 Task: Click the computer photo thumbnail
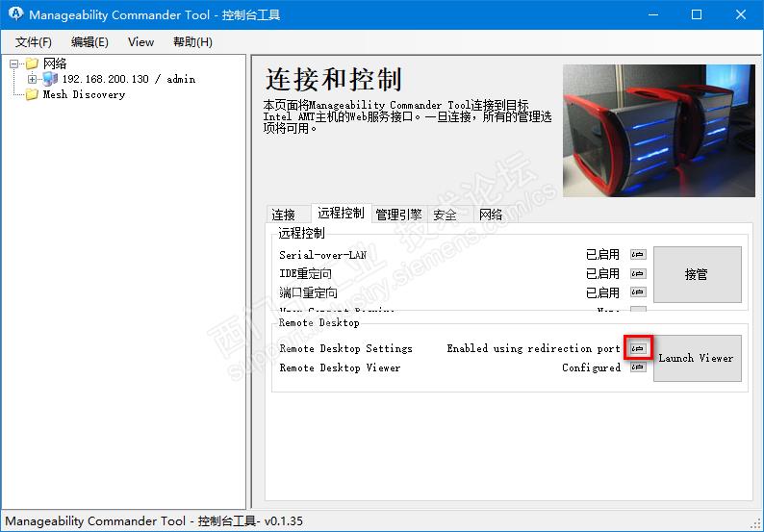659,131
